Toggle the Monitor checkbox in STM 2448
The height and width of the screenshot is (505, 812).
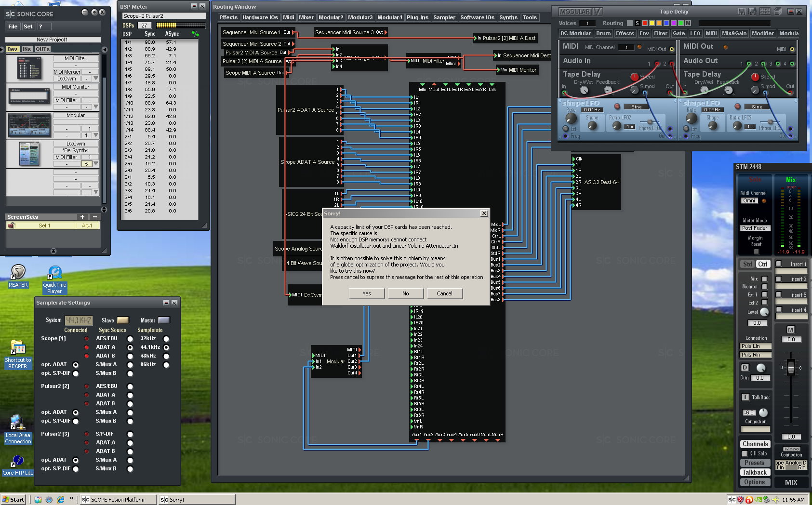tap(764, 286)
